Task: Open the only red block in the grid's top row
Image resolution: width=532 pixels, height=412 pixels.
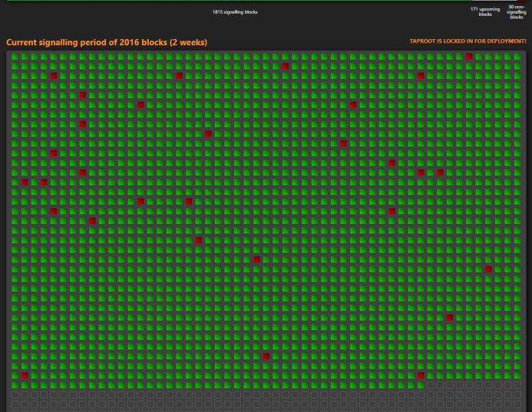Action: pos(469,57)
